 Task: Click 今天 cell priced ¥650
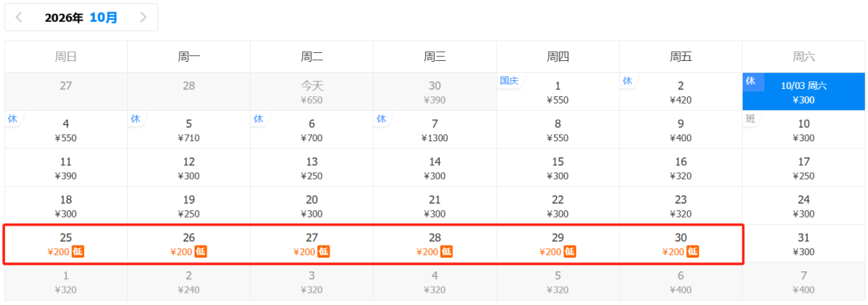pos(312,91)
